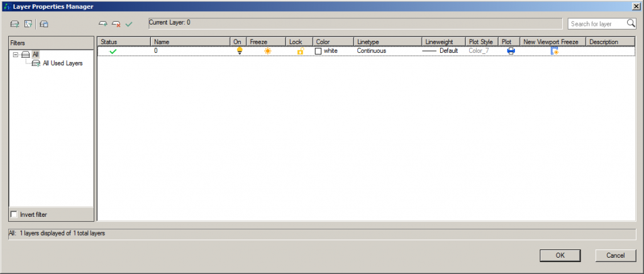The image size is (644, 274).
Task: Click the Default lineweight of layer 0
Action: [440, 52]
